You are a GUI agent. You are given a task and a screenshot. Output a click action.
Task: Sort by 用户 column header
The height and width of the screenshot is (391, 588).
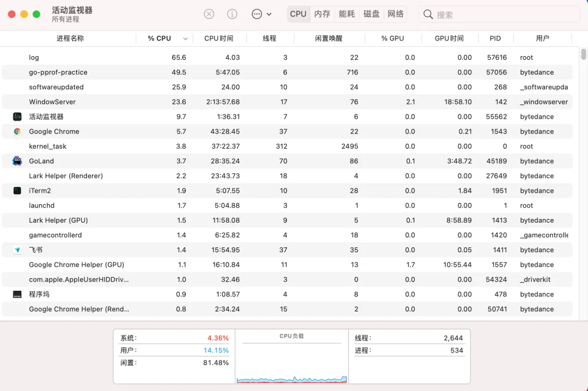pyautogui.click(x=542, y=38)
